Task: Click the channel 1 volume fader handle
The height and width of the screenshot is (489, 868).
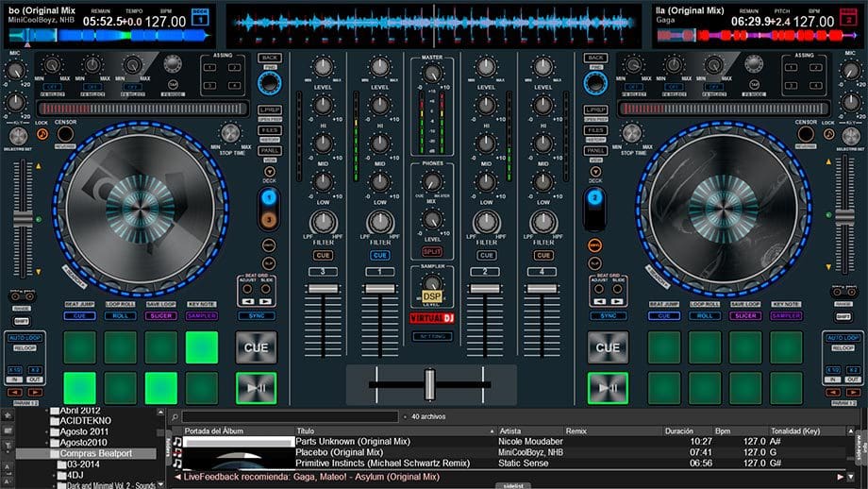Action: [379, 289]
